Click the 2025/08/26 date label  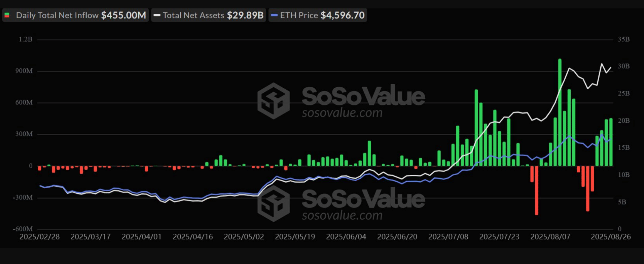[x=611, y=237]
